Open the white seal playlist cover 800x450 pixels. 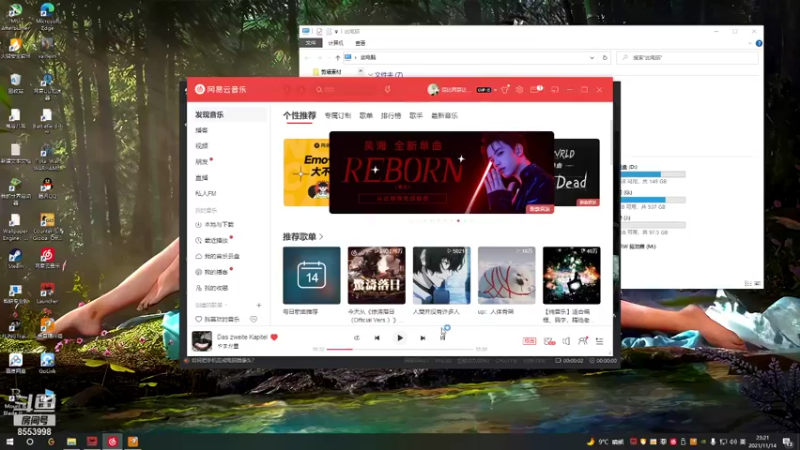(507, 276)
